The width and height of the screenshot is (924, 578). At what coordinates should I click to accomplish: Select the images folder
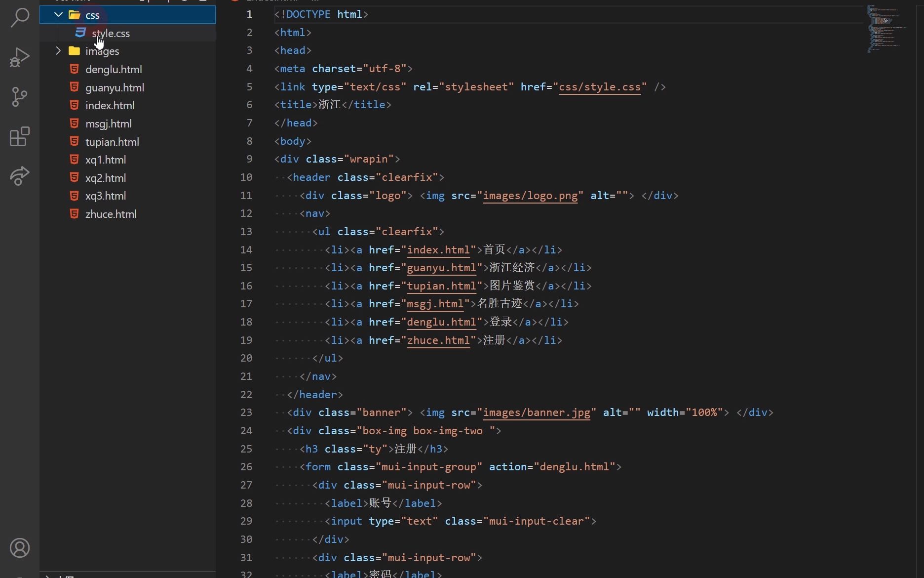[127, 51]
